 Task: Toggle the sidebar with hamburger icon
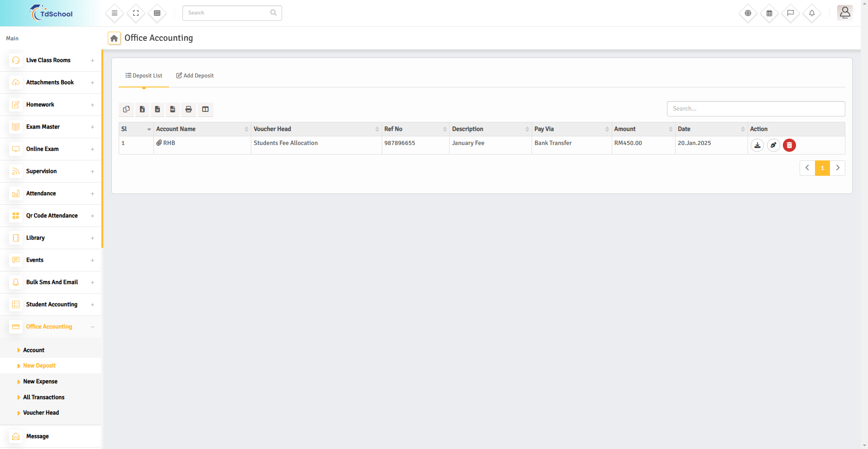point(115,13)
